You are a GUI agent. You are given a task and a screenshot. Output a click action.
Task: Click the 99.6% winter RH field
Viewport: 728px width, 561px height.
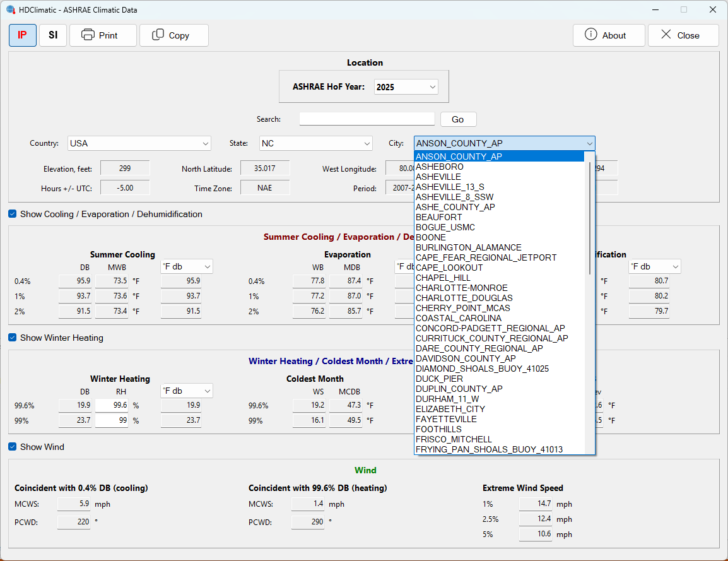pyautogui.click(x=112, y=405)
